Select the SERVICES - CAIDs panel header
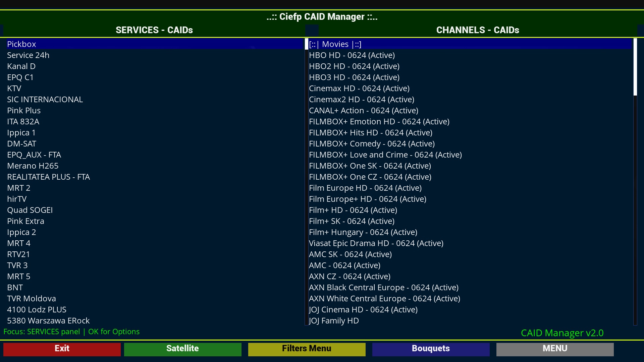 [154, 30]
